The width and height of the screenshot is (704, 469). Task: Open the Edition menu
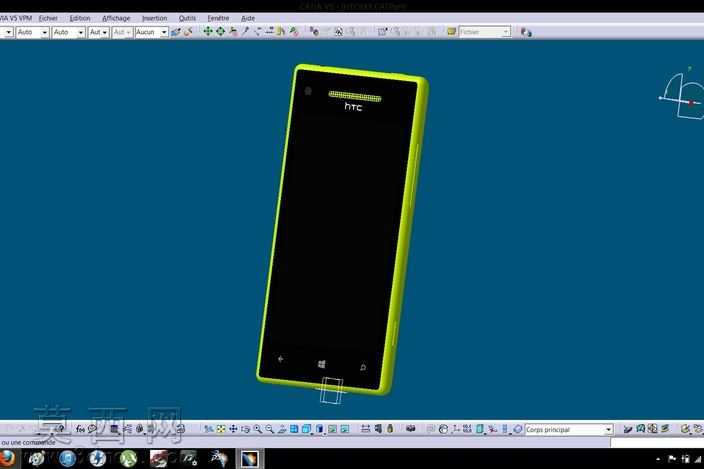point(80,18)
